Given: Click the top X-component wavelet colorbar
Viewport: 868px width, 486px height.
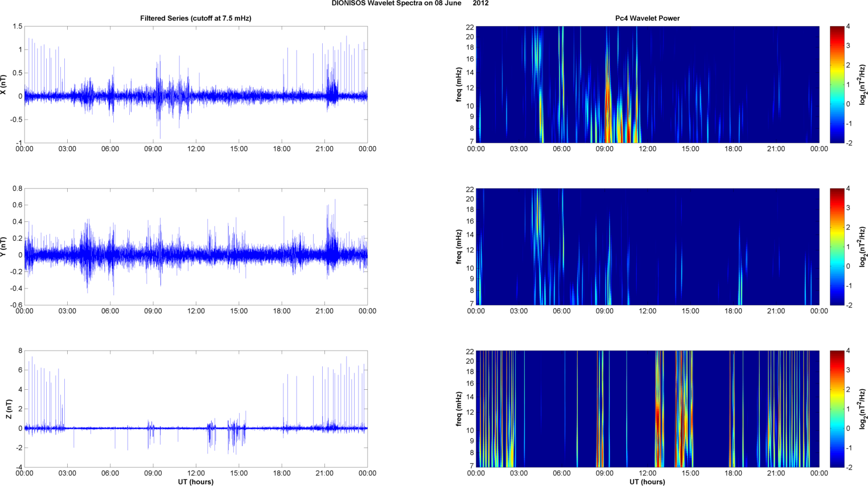Looking at the screenshot, I should click(x=836, y=84).
